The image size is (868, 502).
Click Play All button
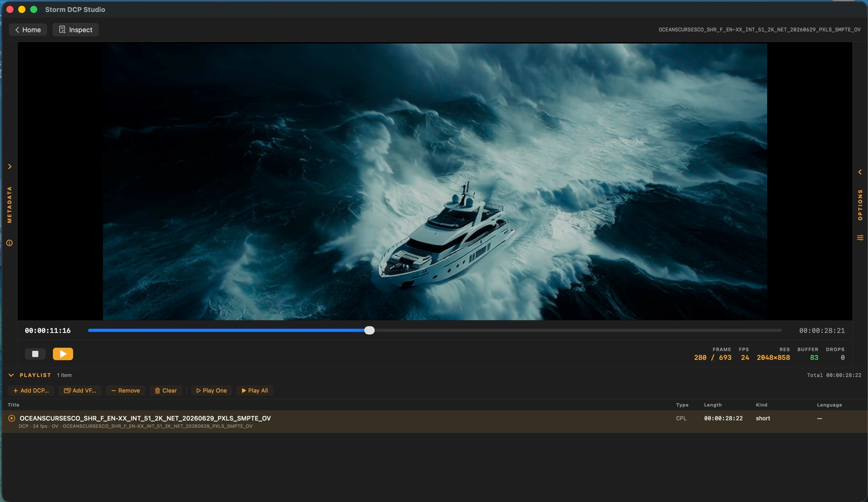tap(255, 391)
